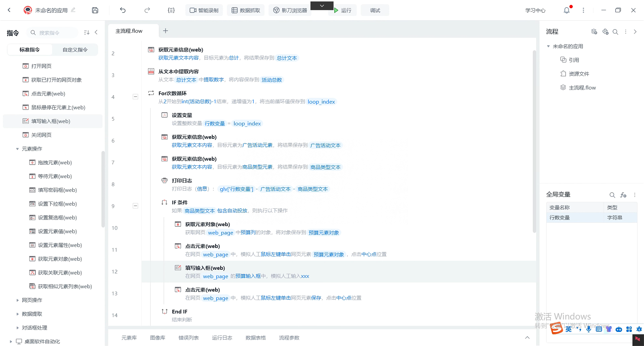
Task: Click the back arrow in the top bar
Action: pos(9,10)
